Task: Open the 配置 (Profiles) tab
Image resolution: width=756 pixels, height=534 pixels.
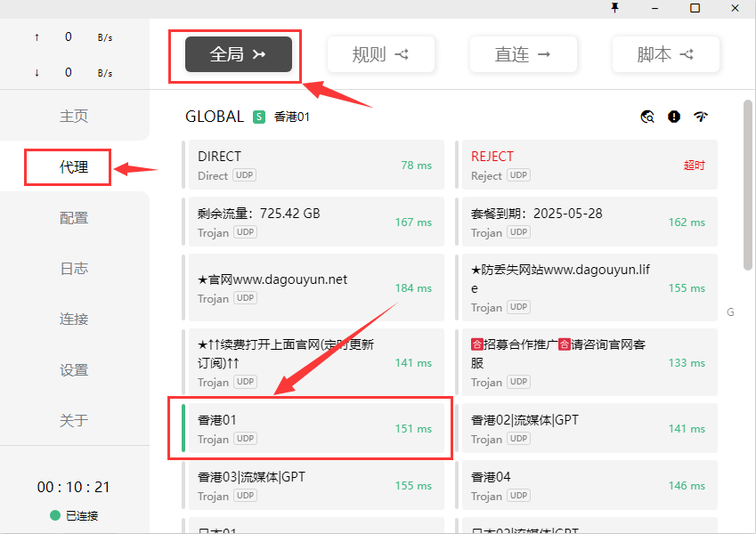Action: [74, 217]
